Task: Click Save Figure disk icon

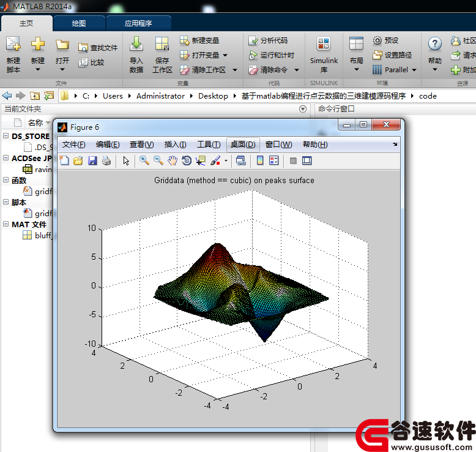Action: 92,160
